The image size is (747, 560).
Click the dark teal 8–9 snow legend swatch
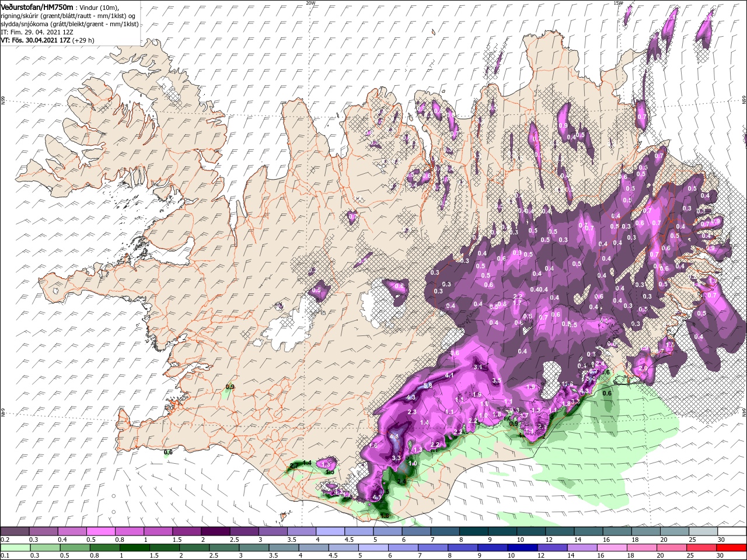pos(473,531)
